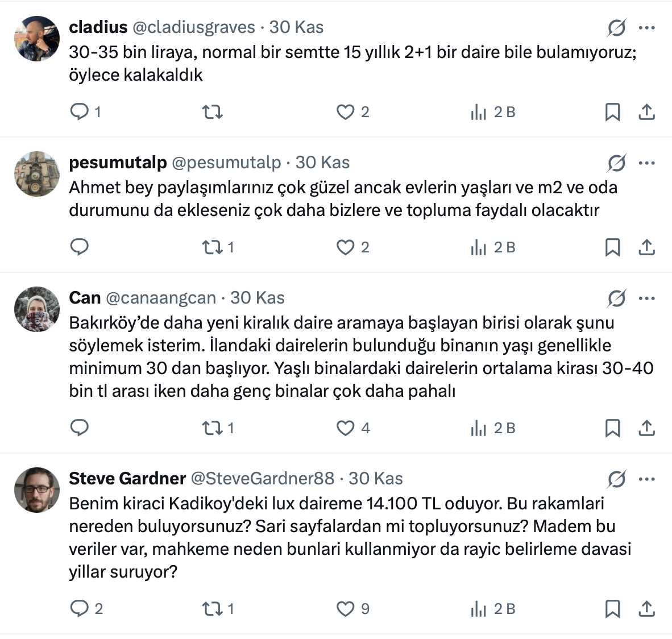Open more options on Steve Gardner's tweet
This screenshot has width=672, height=639.
click(647, 479)
